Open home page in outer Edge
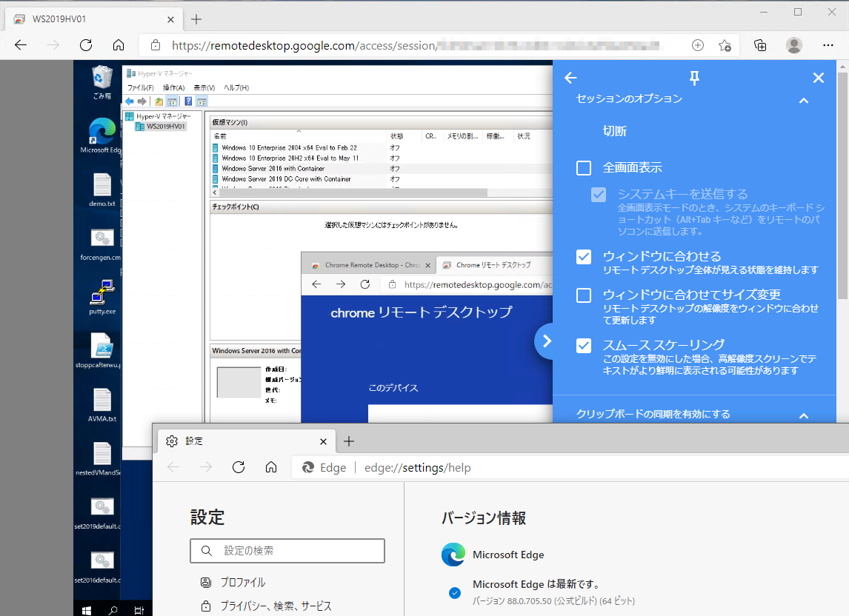The image size is (849, 616). click(x=118, y=45)
